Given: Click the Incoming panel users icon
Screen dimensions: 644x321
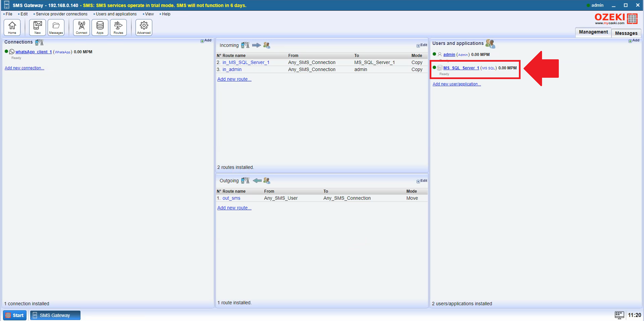Looking at the screenshot, I should coord(267,45).
